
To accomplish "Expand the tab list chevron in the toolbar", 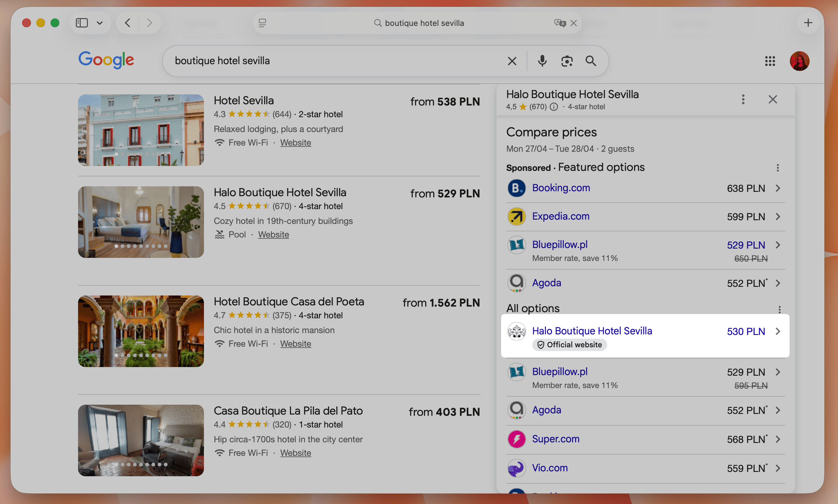I will pyautogui.click(x=99, y=23).
